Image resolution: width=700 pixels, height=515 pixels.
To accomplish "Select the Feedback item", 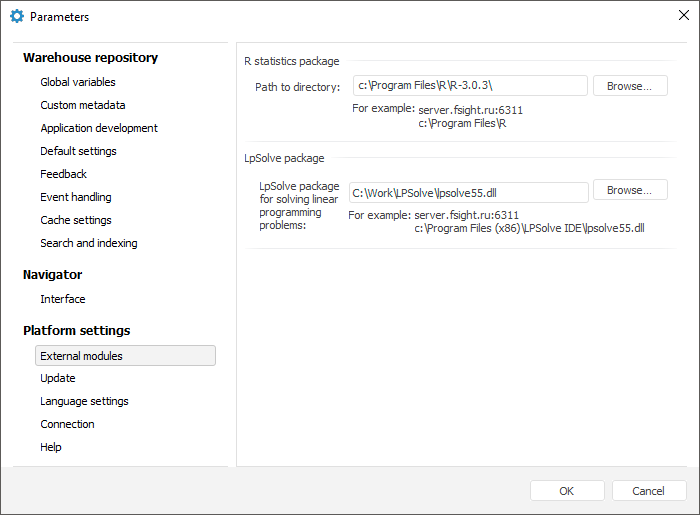I will (63, 174).
